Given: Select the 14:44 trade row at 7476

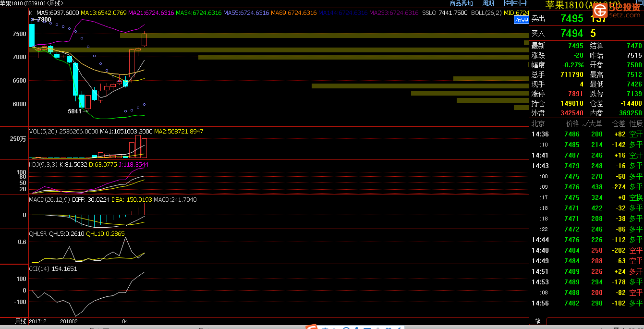Looking at the screenshot, I should pyautogui.click(x=587, y=240).
